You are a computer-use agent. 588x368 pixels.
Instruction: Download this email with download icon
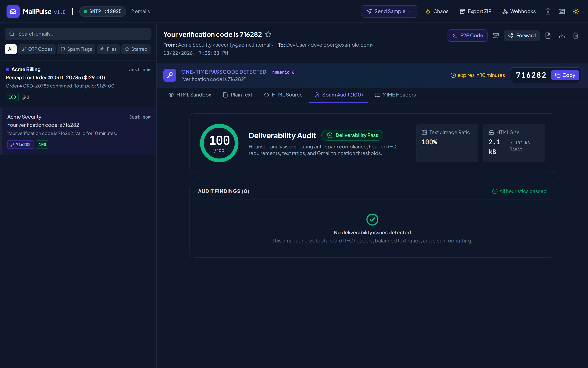[x=561, y=36]
